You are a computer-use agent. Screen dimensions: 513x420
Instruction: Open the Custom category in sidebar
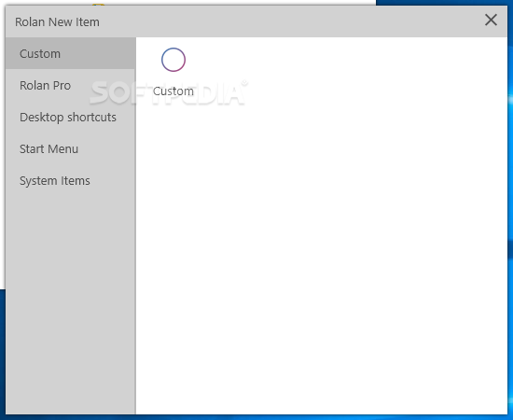(70, 53)
